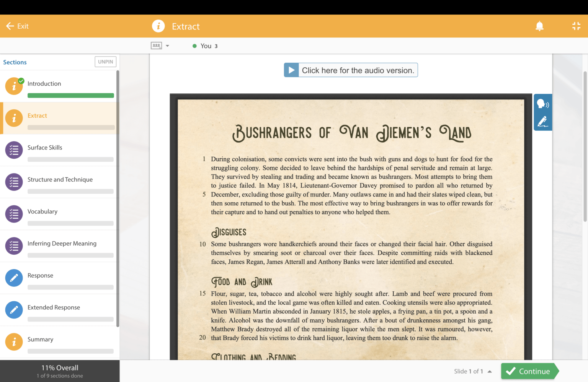Image resolution: width=588 pixels, height=382 pixels.
Task: Unpin the Sections sidebar
Action: click(x=105, y=62)
